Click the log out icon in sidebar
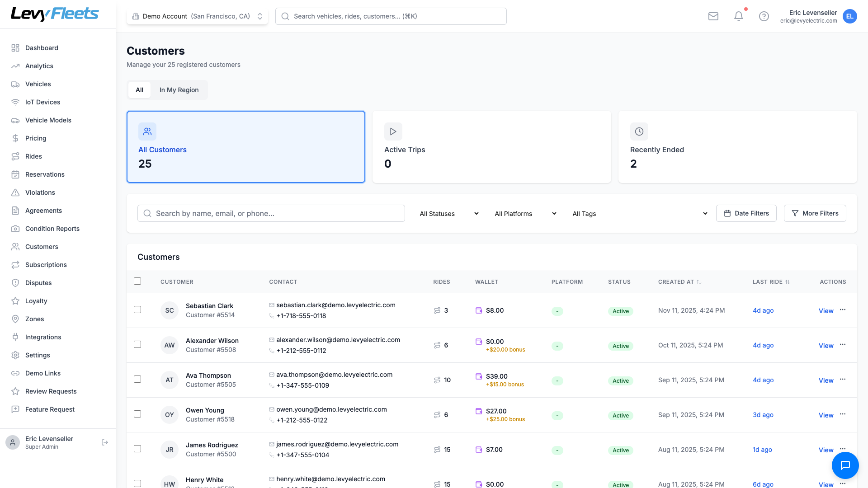Viewport: 868px width, 488px height. click(x=105, y=442)
